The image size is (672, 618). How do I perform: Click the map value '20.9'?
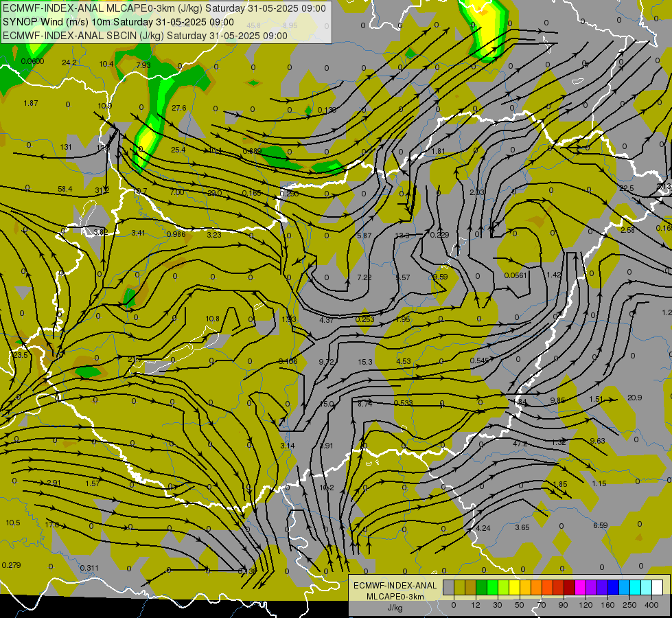pyautogui.click(x=634, y=398)
